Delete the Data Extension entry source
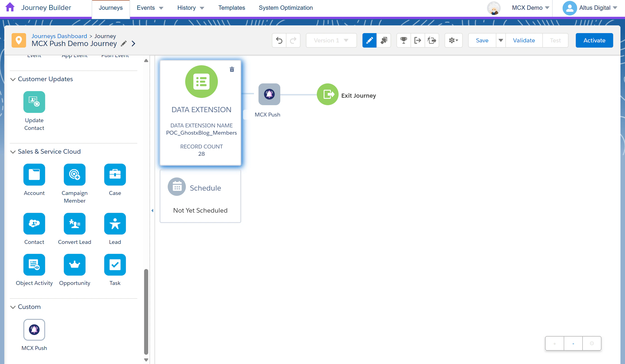The width and height of the screenshot is (625, 364). point(232,69)
